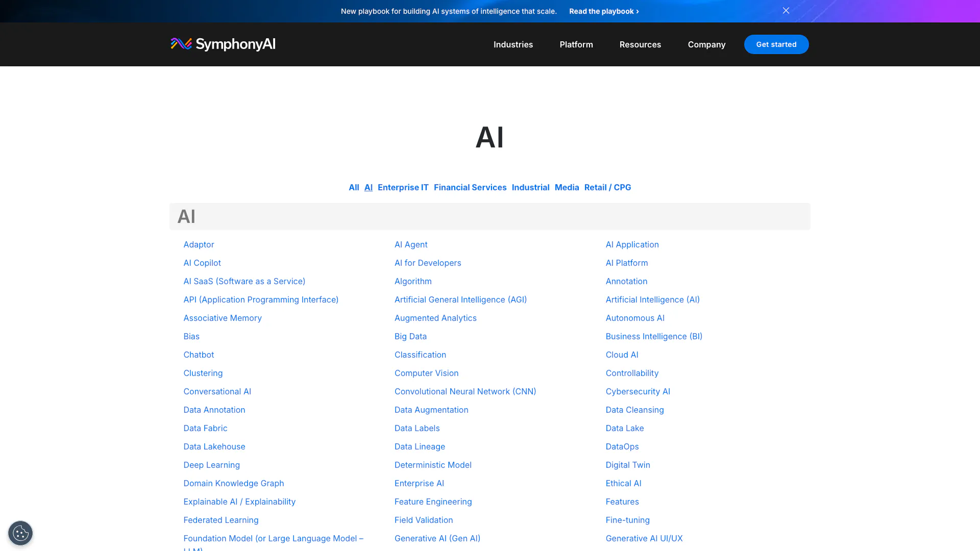Choose the Retail / CPG filter
Screen dimensions: 980x551
(x=607, y=187)
